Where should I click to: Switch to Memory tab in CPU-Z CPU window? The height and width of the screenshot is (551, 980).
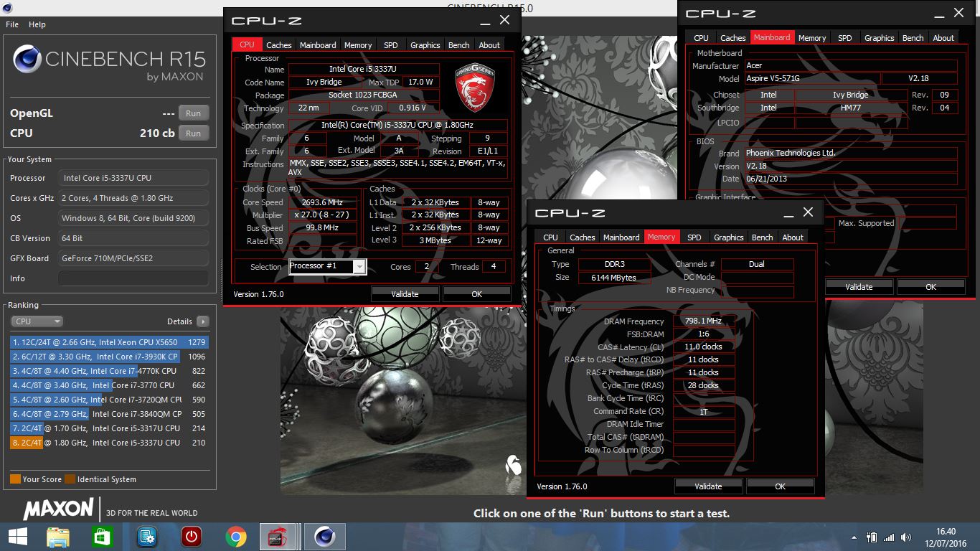tap(358, 44)
